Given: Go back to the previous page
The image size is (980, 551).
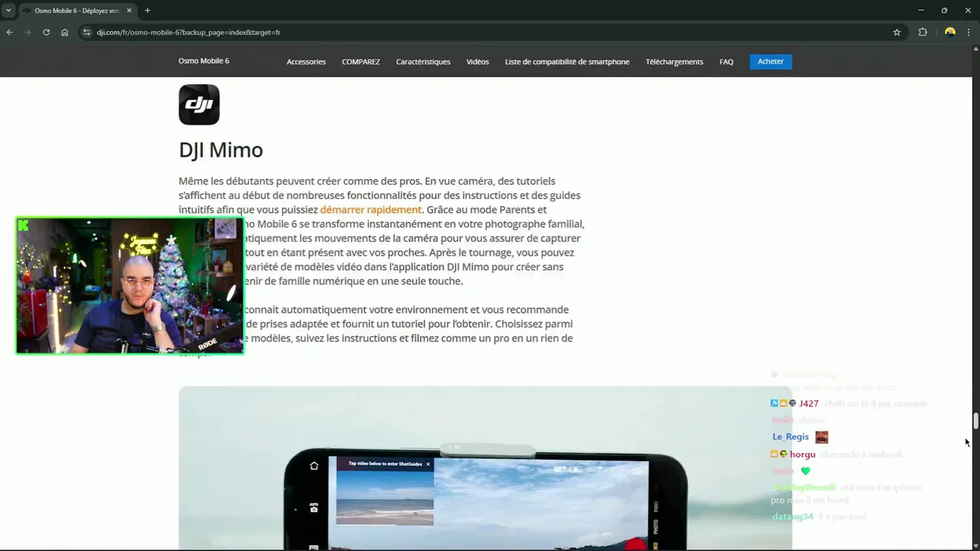Looking at the screenshot, I should (x=9, y=32).
